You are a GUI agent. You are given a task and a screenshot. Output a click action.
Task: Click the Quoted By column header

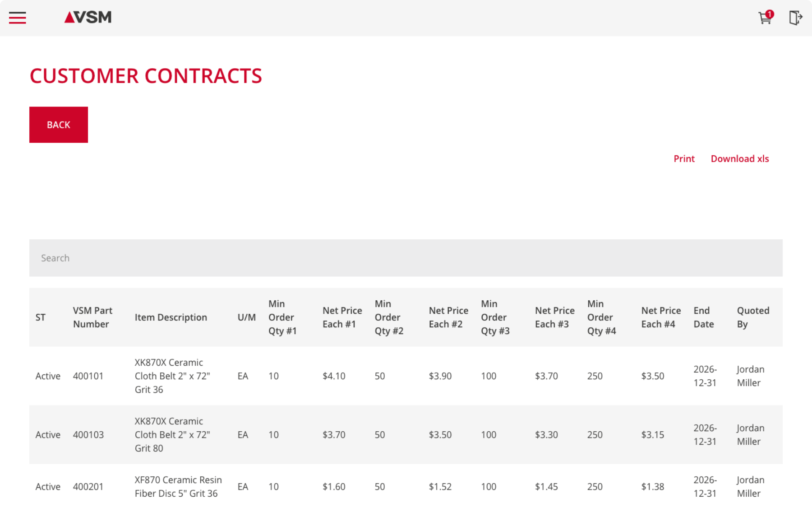tap(753, 317)
